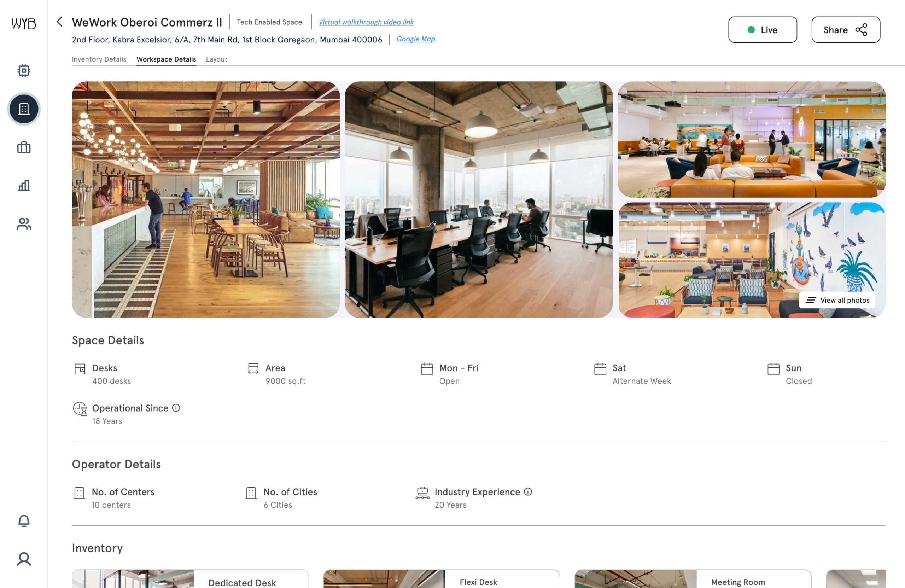
Task: Select the building workspaces sidebar icon
Action: pyautogui.click(x=24, y=109)
